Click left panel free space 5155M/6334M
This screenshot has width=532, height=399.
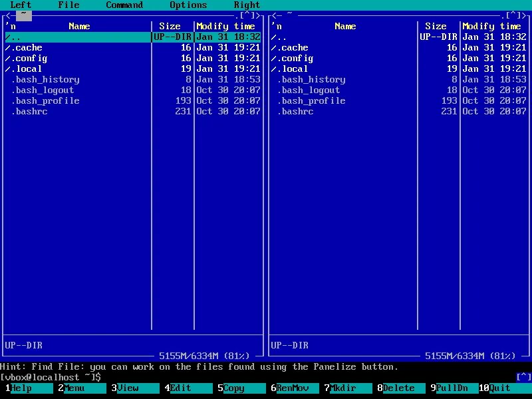(x=204, y=356)
